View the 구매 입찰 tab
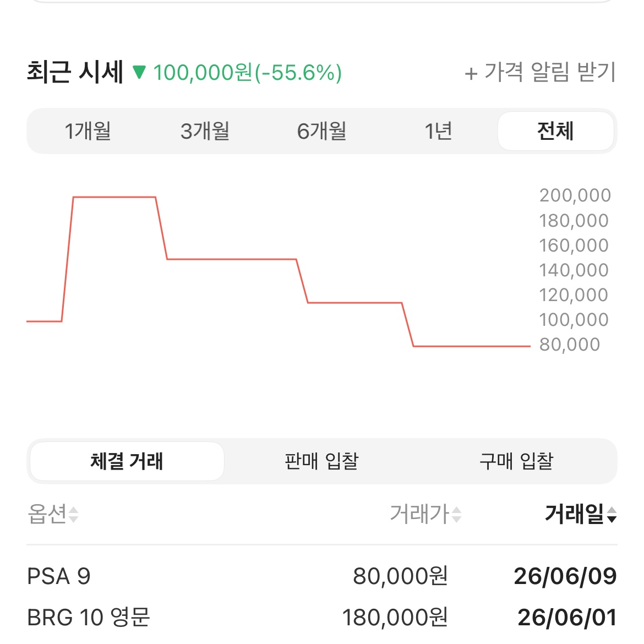Screen dimensions: 644x644 pos(517,461)
